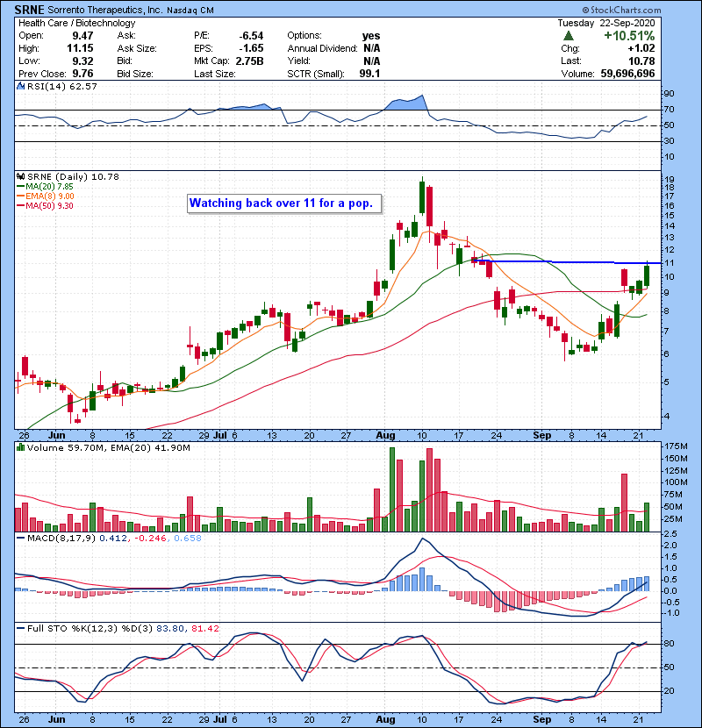Click the Open 9.47 value

coord(82,36)
